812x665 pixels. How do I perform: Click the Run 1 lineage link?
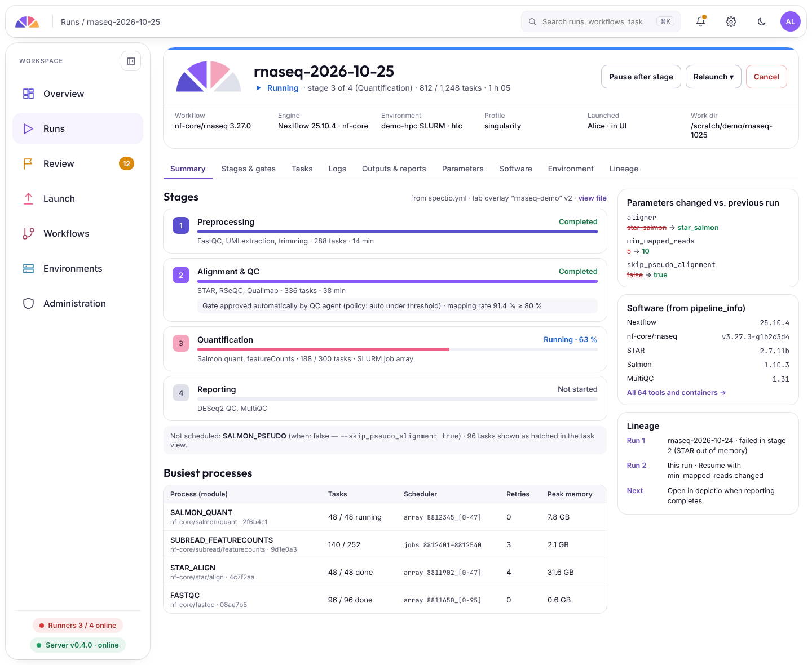point(636,441)
